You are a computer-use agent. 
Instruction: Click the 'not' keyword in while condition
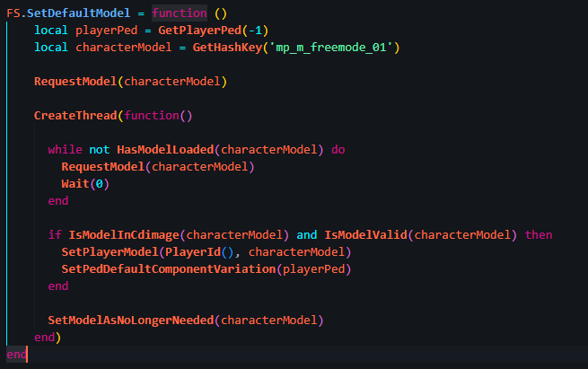100,150
